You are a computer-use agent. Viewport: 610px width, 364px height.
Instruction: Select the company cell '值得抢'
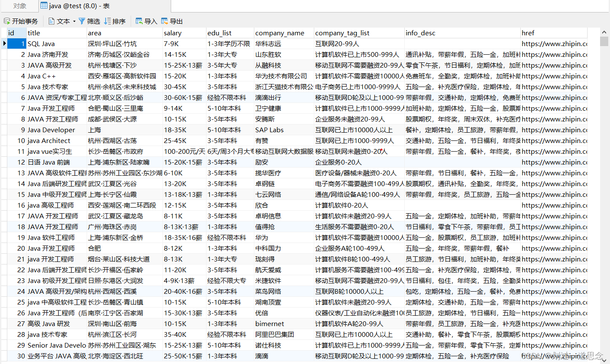(x=284, y=227)
